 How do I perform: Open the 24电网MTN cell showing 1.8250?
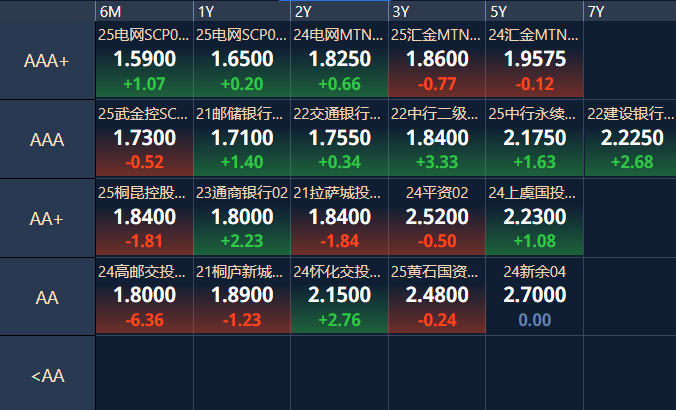pyautogui.click(x=339, y=59)
